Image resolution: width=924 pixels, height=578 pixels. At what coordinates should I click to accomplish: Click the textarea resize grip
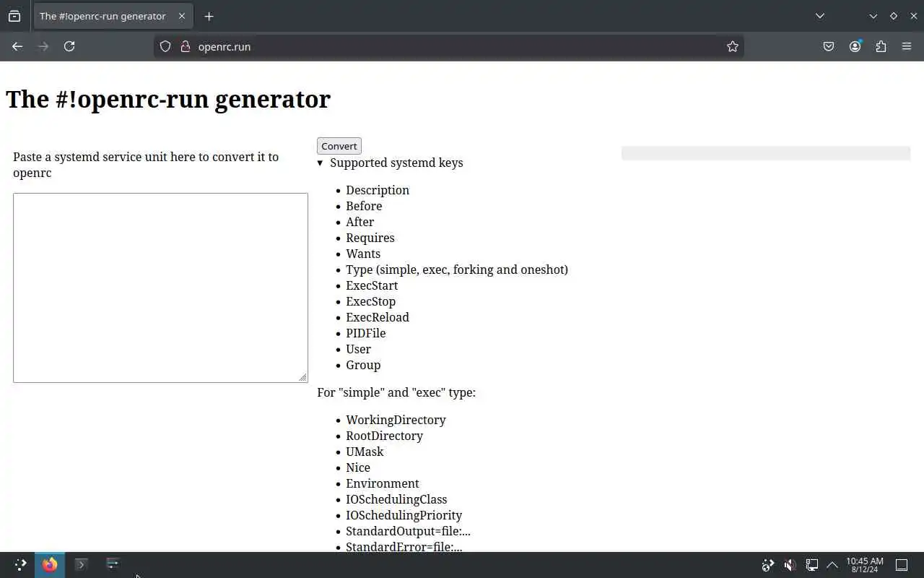303,377
